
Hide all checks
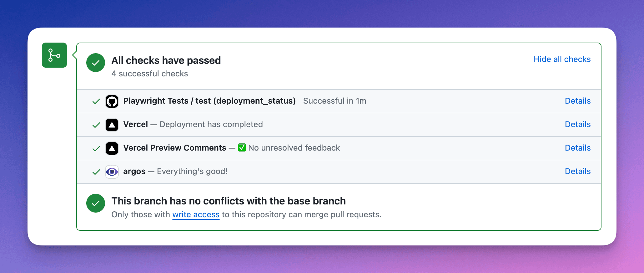[562, 59]
